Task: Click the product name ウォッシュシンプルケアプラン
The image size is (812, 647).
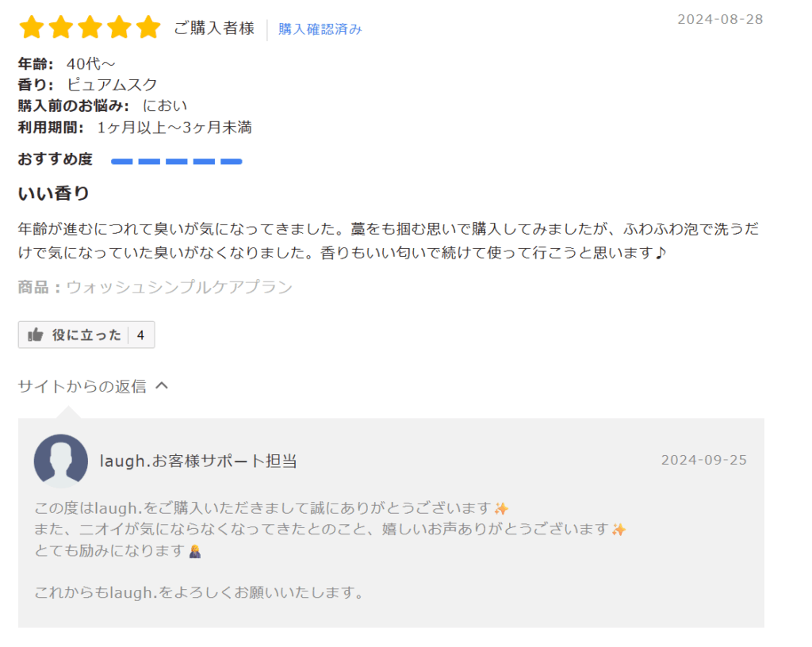Action: pyautogui.click(x=179, y=287)
